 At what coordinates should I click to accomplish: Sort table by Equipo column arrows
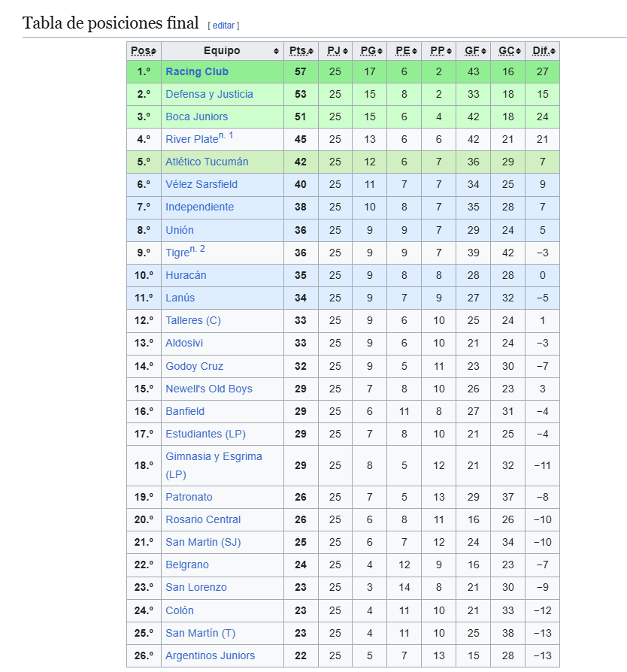click(276, 51)
